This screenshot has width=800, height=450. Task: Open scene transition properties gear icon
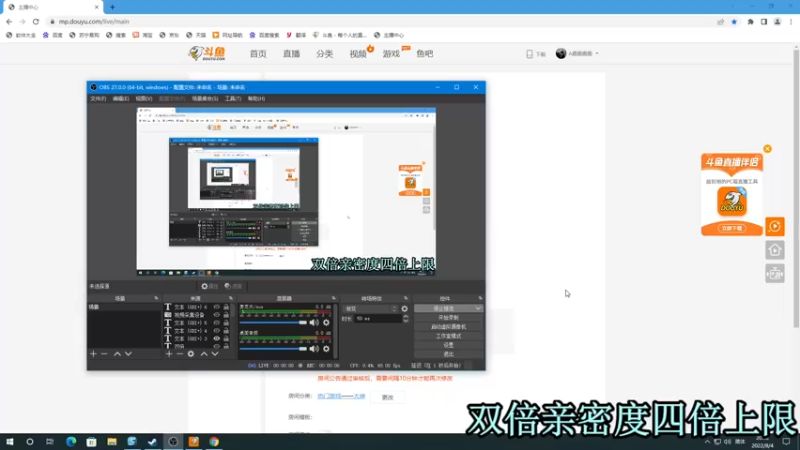tap(405, 309)
